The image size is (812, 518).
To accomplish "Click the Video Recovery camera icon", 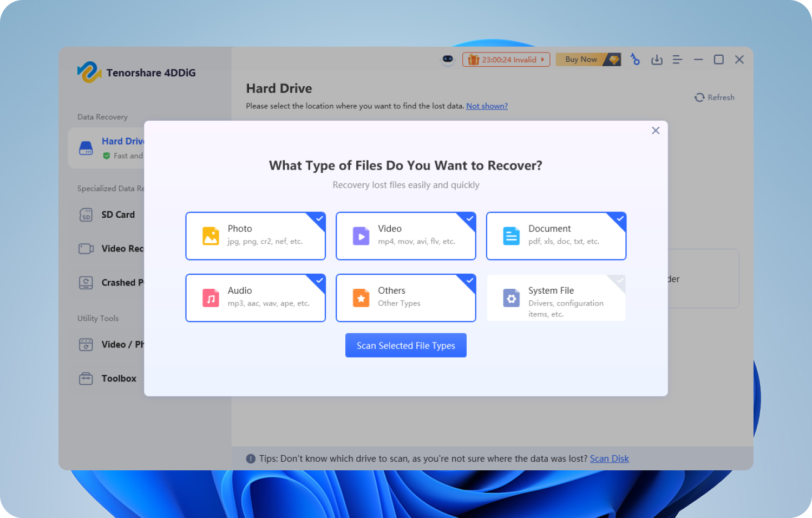I will (x=86, y=249).
